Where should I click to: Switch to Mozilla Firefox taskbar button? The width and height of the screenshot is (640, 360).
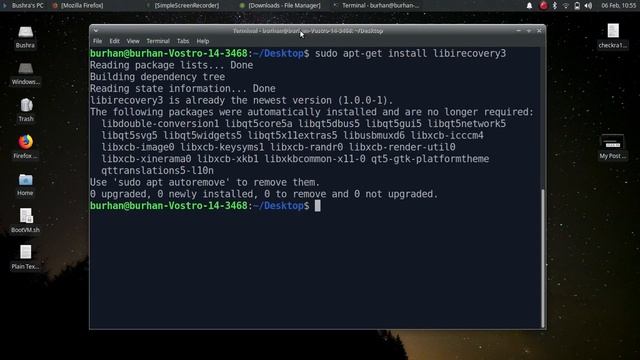78,5
